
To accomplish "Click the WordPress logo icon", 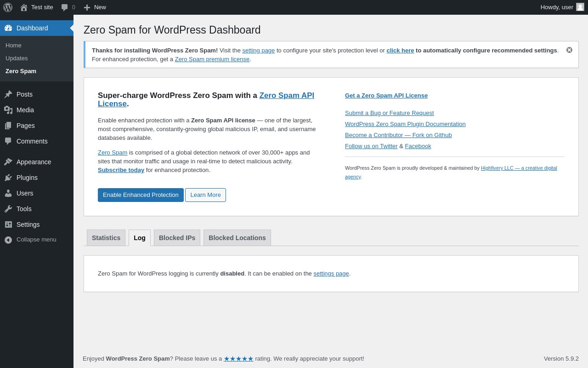I will coord(8,7).
